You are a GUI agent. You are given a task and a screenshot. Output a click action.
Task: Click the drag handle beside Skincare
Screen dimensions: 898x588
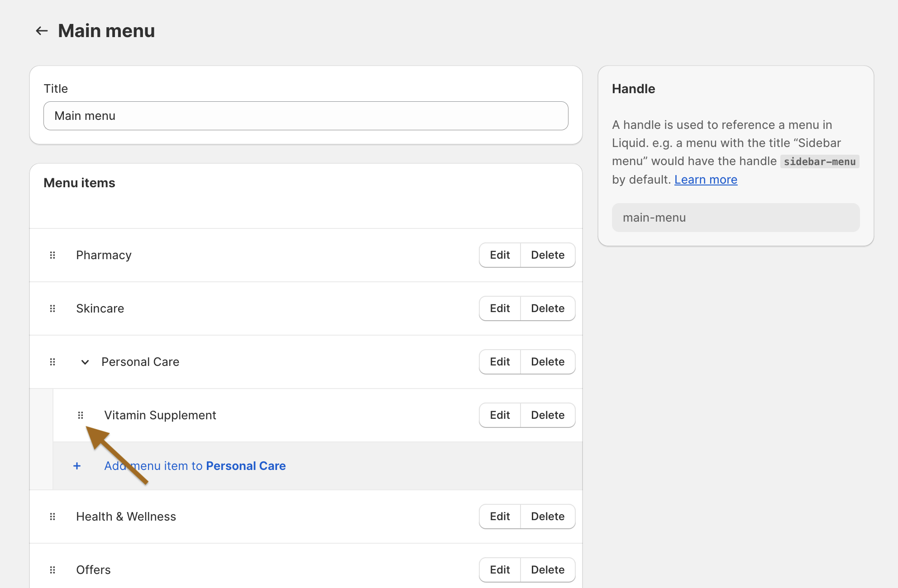click(x=53, y=308)
